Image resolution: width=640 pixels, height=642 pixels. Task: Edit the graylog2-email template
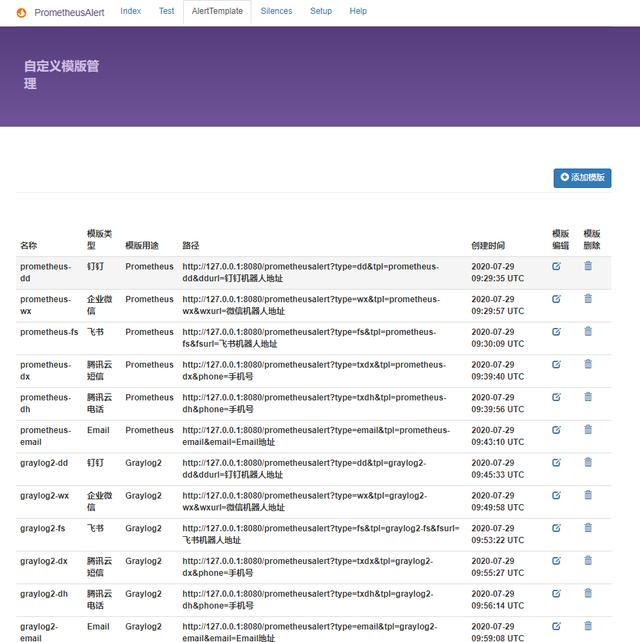(x=556, y=626)
